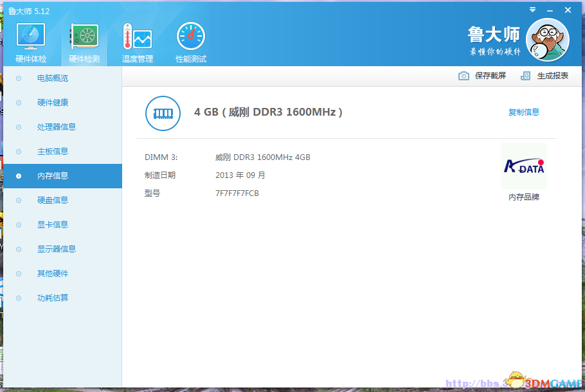Screen dimensions: 585x392
Task: Click the camera icon for 保存截屏
Action: [464, 76]
